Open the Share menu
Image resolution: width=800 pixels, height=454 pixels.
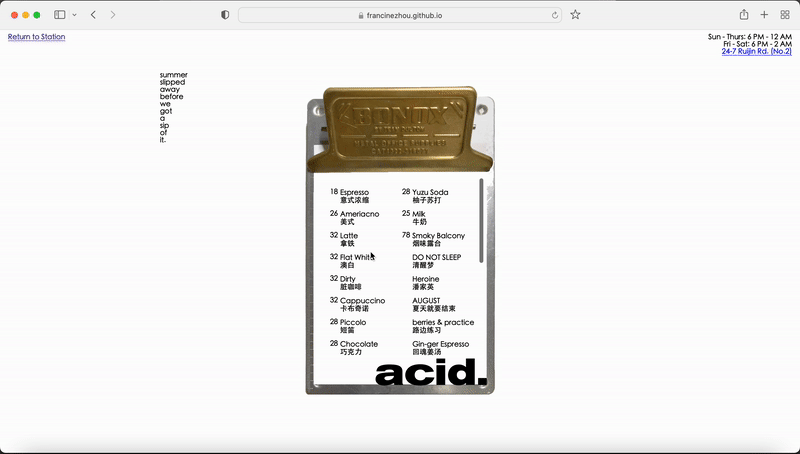coord(744,15)
